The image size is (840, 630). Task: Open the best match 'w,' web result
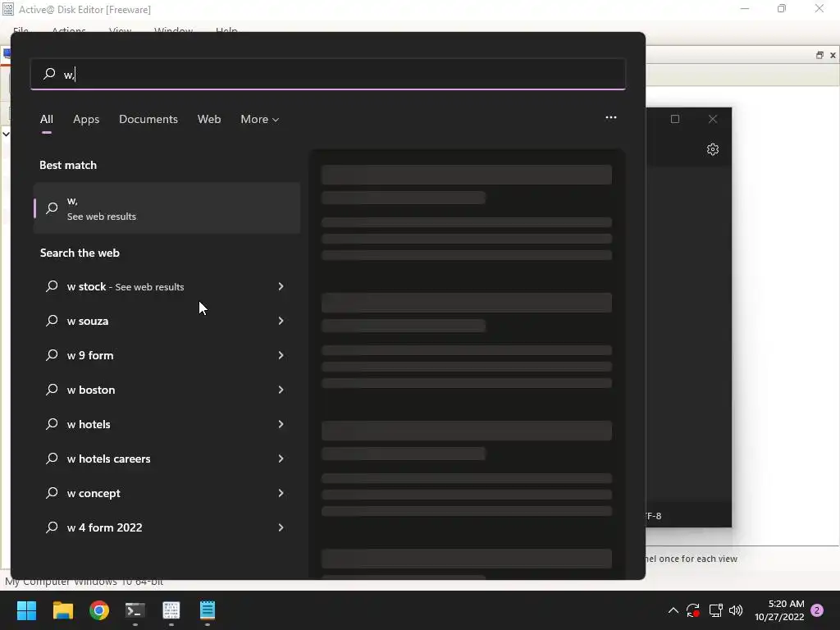(x=167, y=208)
